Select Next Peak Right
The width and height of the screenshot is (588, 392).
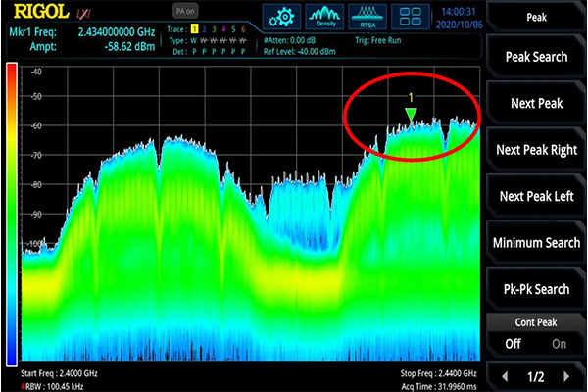(536, 149)
